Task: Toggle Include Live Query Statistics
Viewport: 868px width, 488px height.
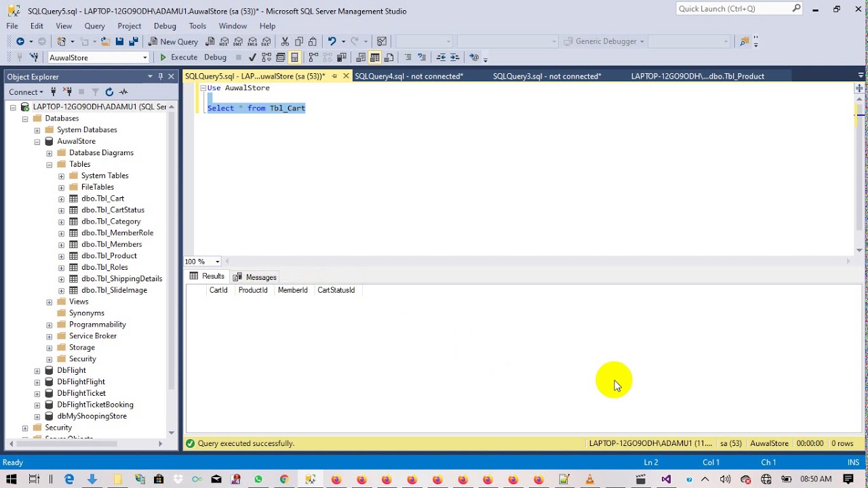Action: 328,58
